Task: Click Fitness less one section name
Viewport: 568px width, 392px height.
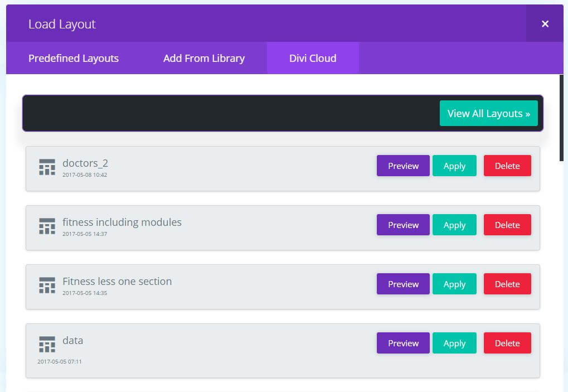Action: pyautogui.click(x=117, y=281)
